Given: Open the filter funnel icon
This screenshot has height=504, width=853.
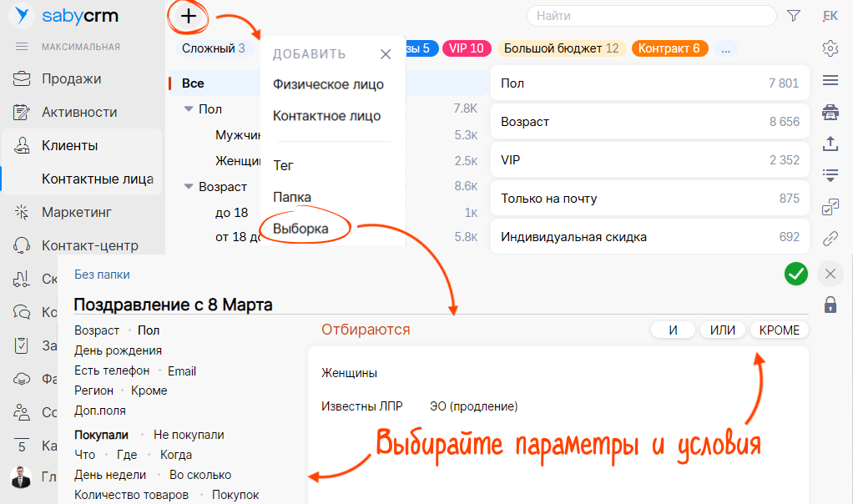Looking at the screenshot, I should coord(794,16).
